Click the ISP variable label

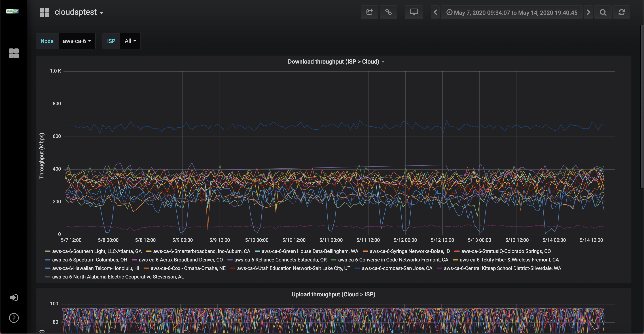pyautogui.click(x=111, y=41)
